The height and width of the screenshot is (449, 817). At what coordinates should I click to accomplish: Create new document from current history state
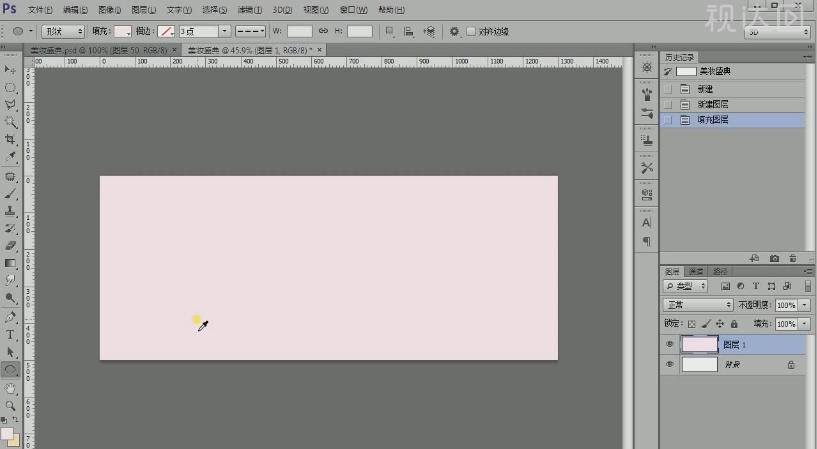point(754,258)
